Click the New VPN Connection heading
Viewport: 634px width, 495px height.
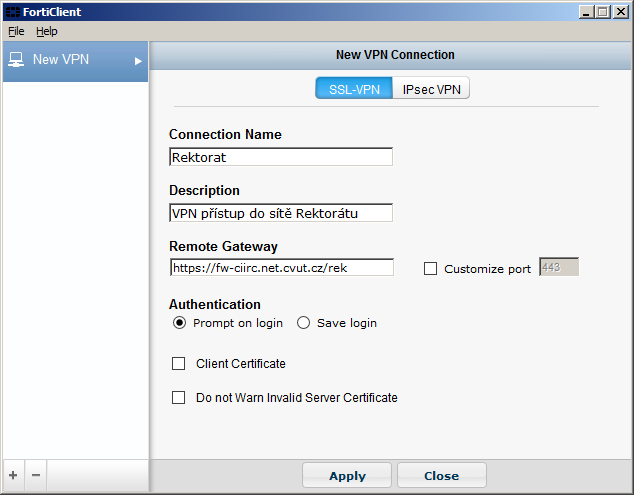tap(395, 55)
